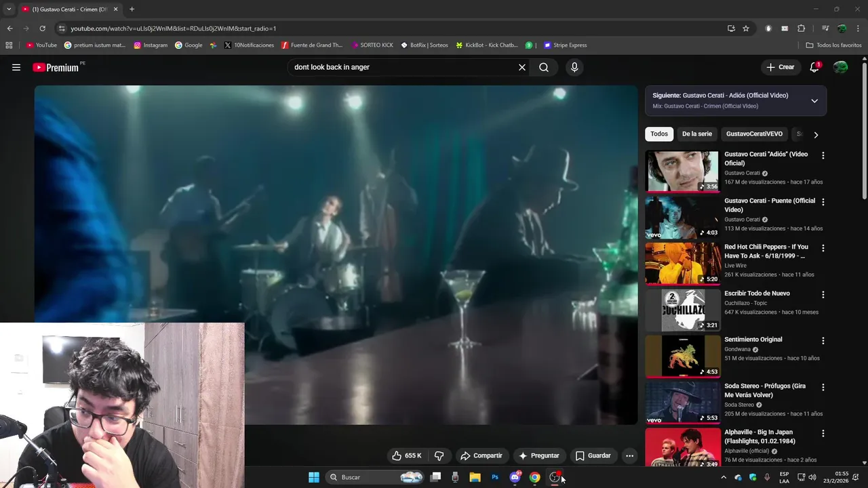Open Sentimiento Original video title
Viewport: 868px width, 488px height.
pyautogui.click(x=753, y=340)
